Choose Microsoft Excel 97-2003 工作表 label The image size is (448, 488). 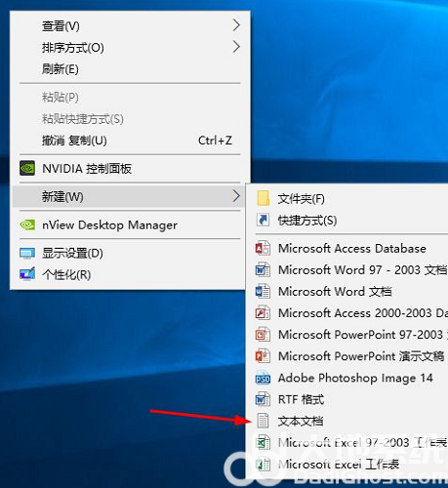click(362, 442)
